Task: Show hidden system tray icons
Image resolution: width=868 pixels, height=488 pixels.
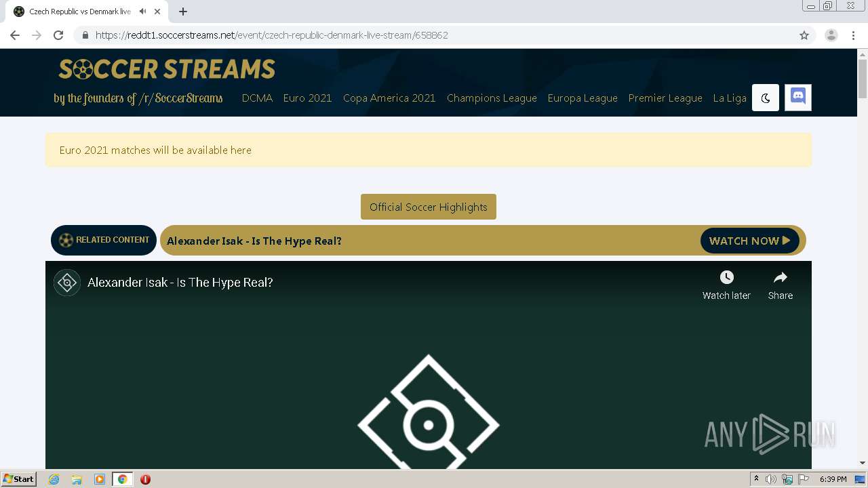Action: pyautogui.click(x=756, y=479)
